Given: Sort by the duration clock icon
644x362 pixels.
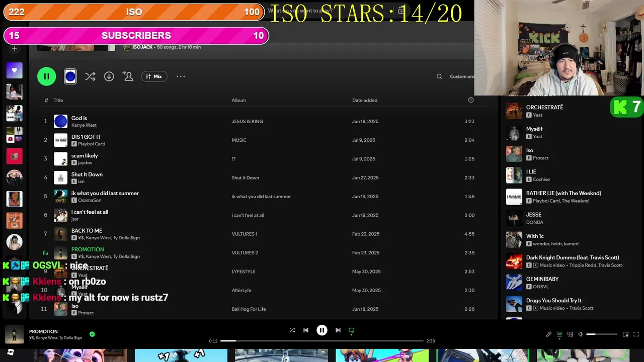Looking at the screenshot, I should click(471, 100).
